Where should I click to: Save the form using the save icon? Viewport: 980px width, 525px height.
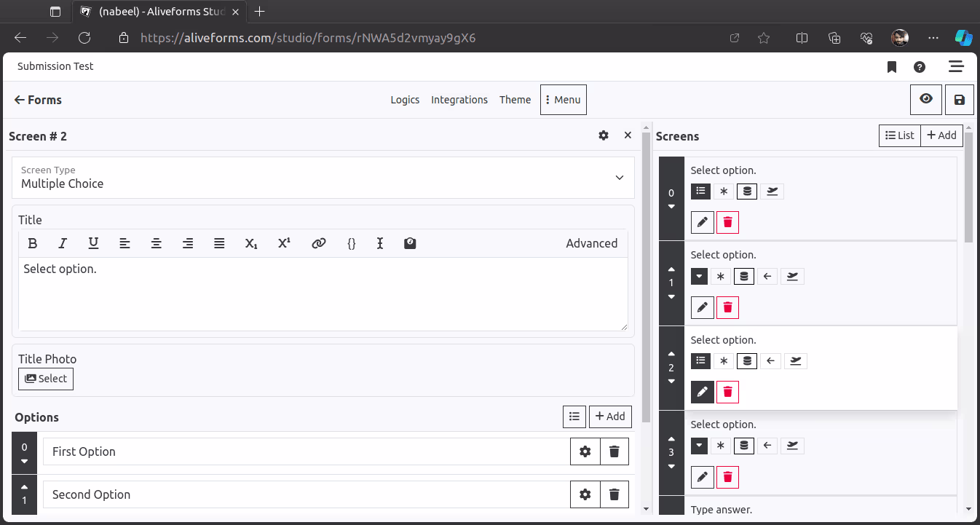pyautogui.click(x=959, y=100)
